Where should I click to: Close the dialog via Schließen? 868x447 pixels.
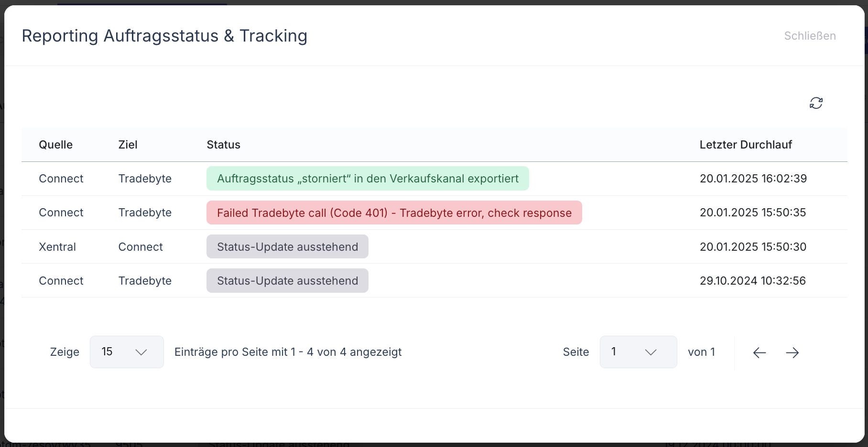810,36
